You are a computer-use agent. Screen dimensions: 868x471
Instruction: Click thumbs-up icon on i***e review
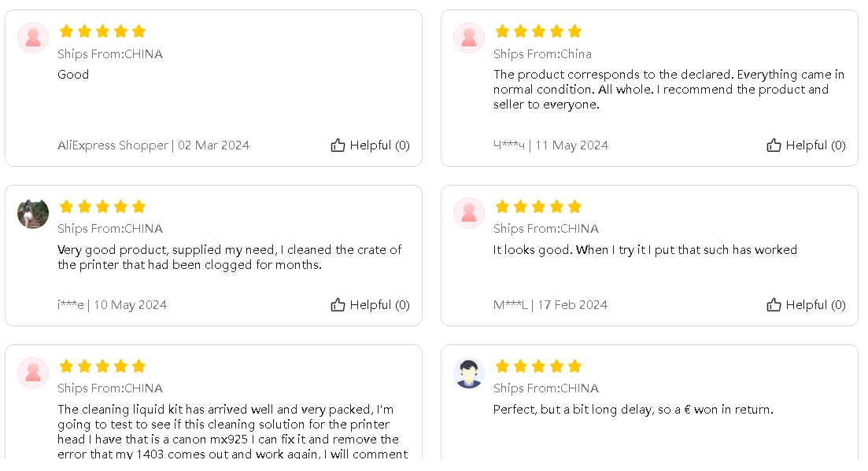[338, 305]
